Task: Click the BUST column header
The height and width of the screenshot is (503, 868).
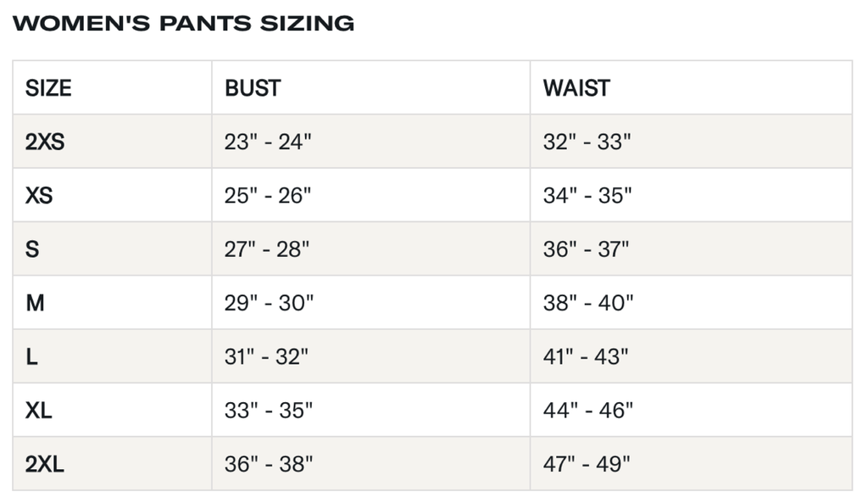Action: point(253,88)
